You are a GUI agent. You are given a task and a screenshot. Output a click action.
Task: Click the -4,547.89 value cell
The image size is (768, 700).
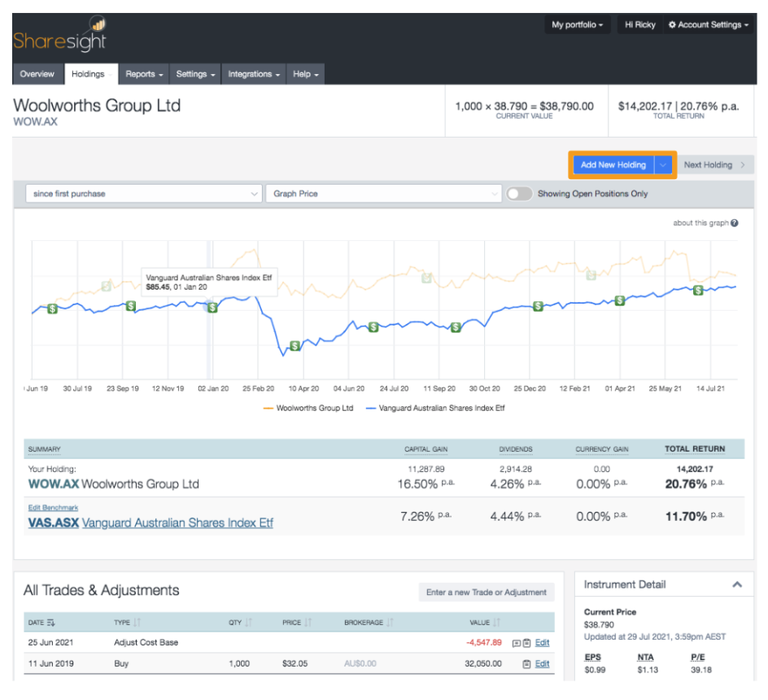pos(484,643)
